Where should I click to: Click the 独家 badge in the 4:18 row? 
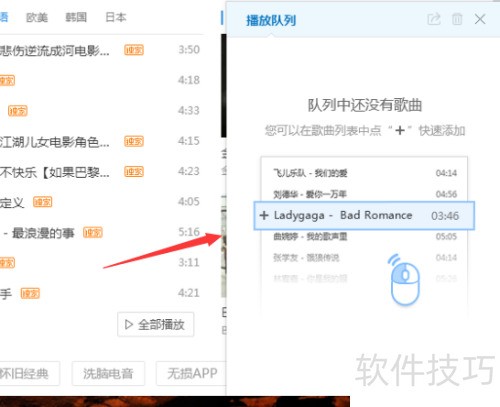pyautogui.click(x=7, y=81)
